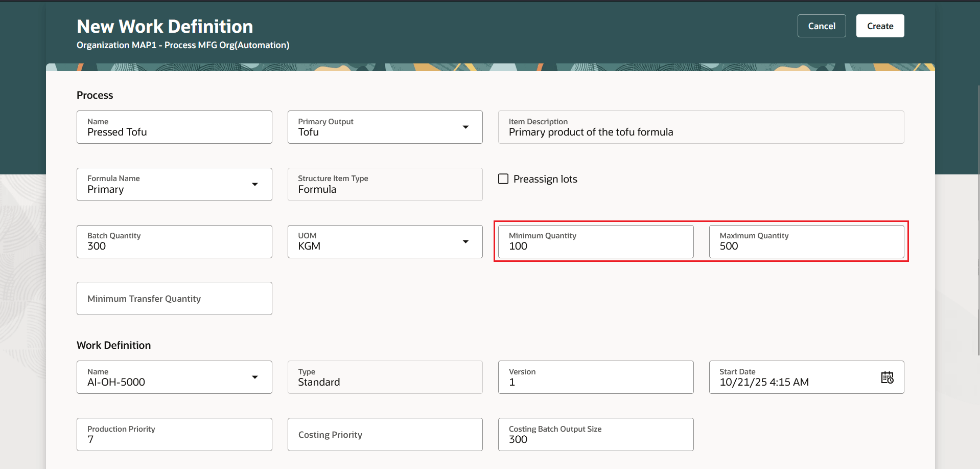Open the Work Definition Name dropdown
Viewport: 980px width, 469px height.
tap(254, 377)
